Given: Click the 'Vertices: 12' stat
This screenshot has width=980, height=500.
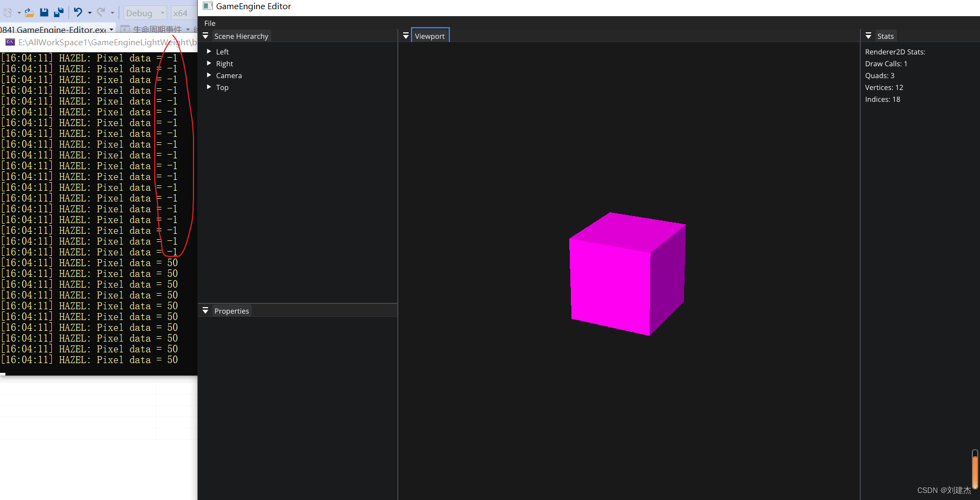Looking at the screenshot, I should (884, 87).
